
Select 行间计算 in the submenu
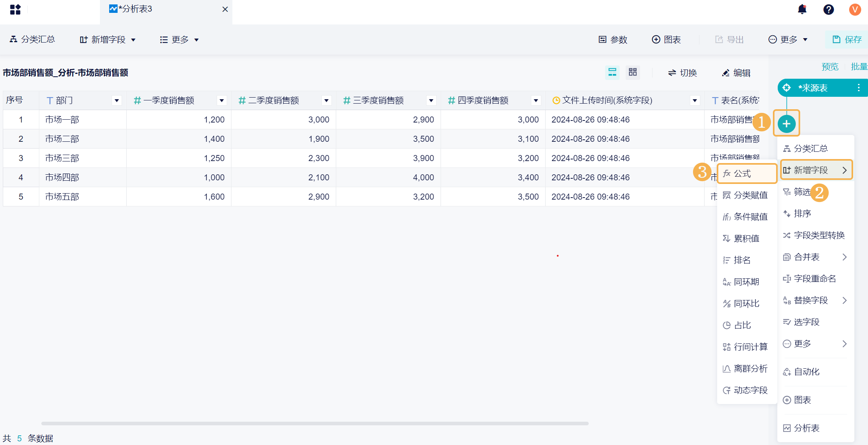click(747, 347)
